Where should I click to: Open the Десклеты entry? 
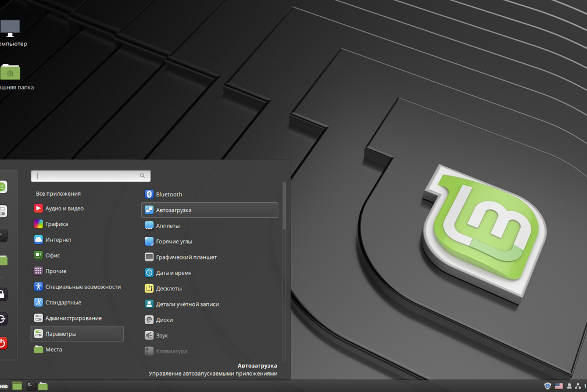click(210, 289)
